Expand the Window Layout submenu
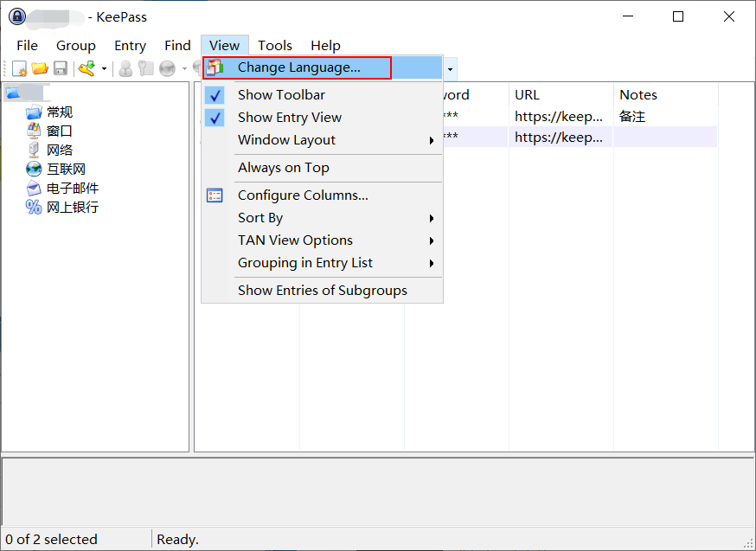Image resolution: width=756 pixels, height=551 pixels. click(x=322, y=140)
